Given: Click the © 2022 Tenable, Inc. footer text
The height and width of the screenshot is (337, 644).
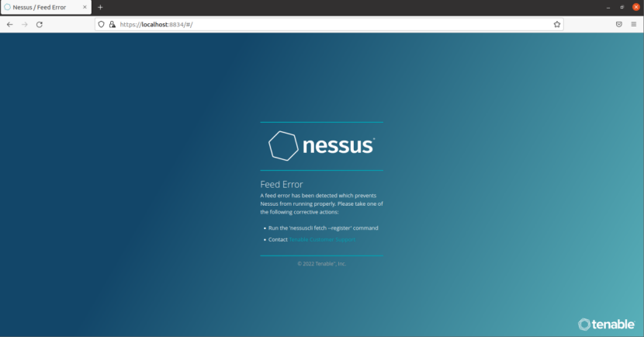Looking at the screenshot, I should tap(321, 264).
